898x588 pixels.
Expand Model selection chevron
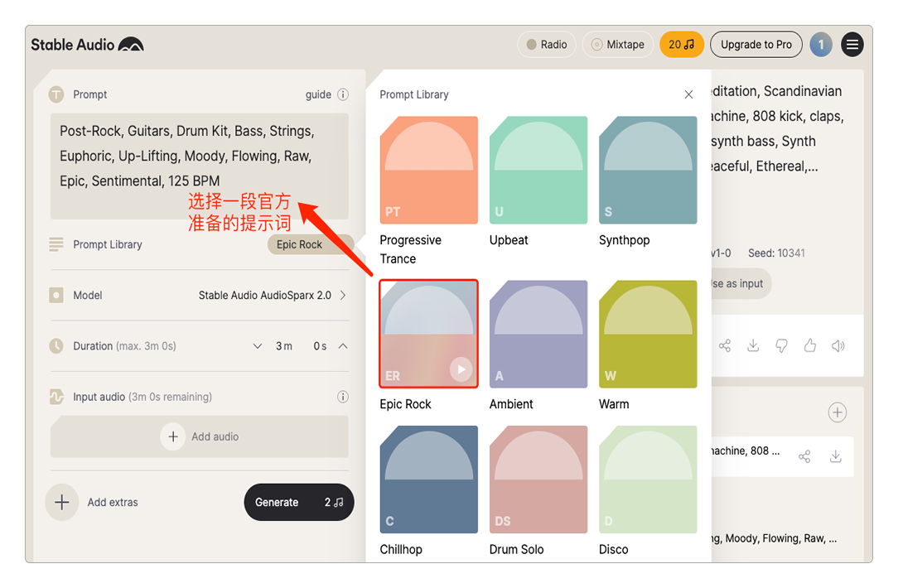[x=343, y=296]
